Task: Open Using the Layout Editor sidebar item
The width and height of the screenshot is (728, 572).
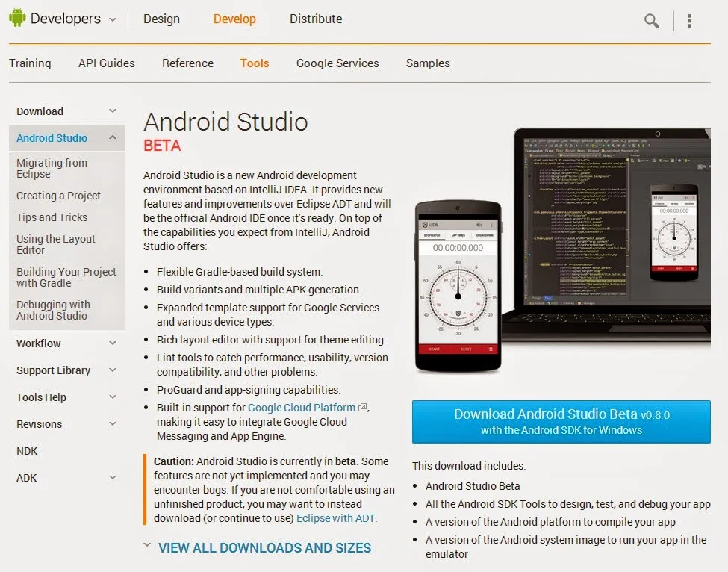Action: coord(56,244)
